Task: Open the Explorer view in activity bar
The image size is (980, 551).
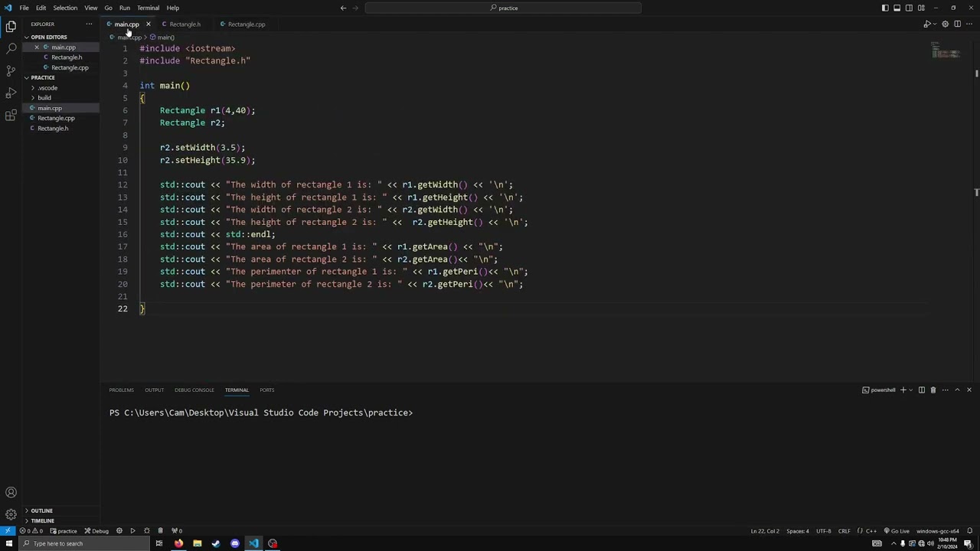Action: (11, 26)
